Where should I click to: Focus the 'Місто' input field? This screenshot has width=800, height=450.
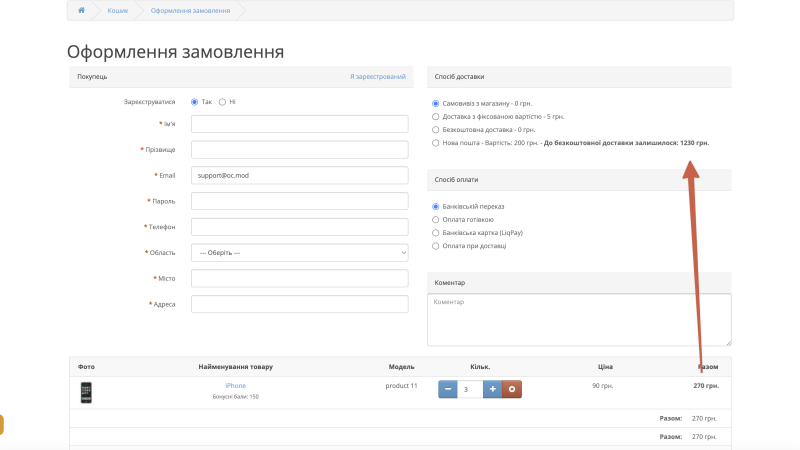pos(299,279)
